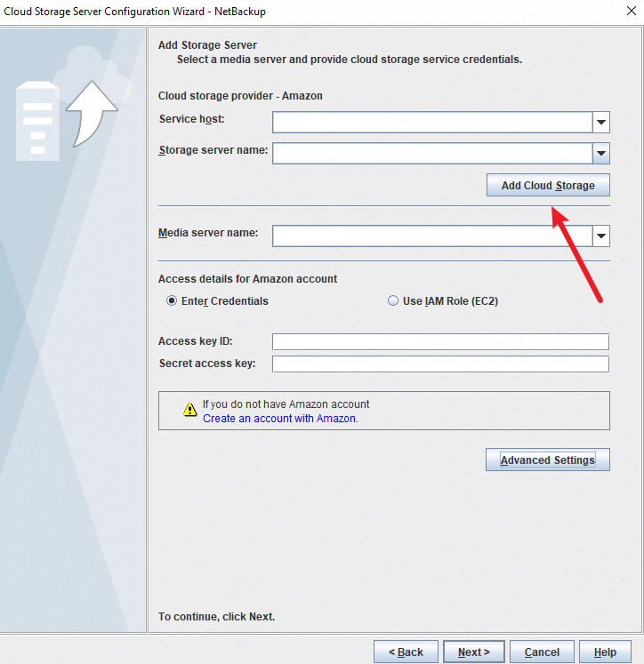This screenshot has width=644, height=664.
Task: Click the Access key ID input box
Action: 440,342
